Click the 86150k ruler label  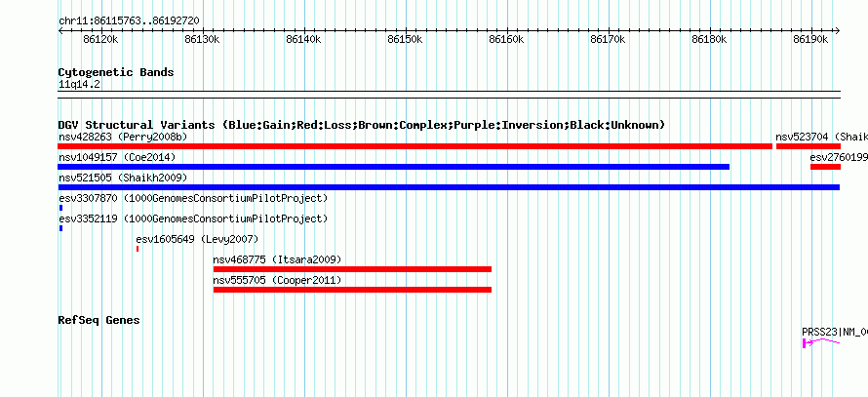tap(405, 39)
